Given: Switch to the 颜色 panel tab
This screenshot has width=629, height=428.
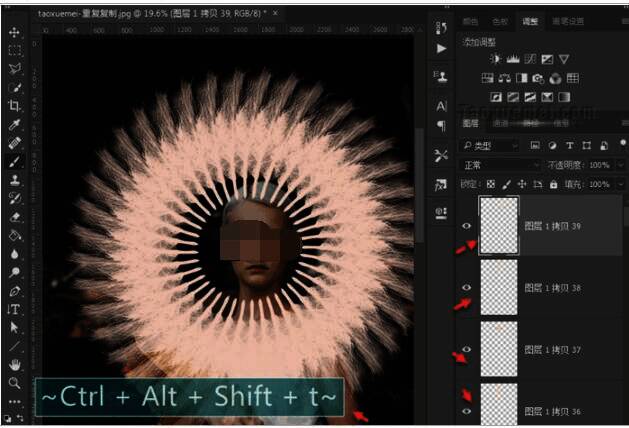Looking at the screenshot, I should (x=471, y=22).
